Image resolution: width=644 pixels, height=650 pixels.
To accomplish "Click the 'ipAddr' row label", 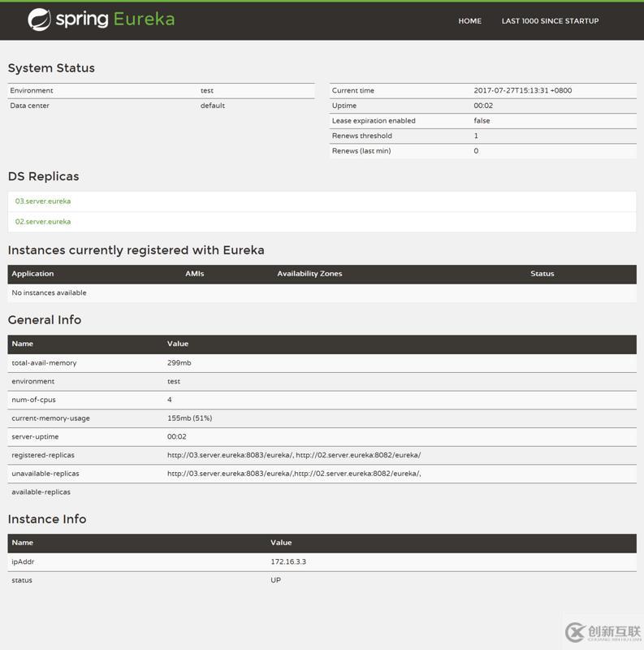I will pos(23,561).
